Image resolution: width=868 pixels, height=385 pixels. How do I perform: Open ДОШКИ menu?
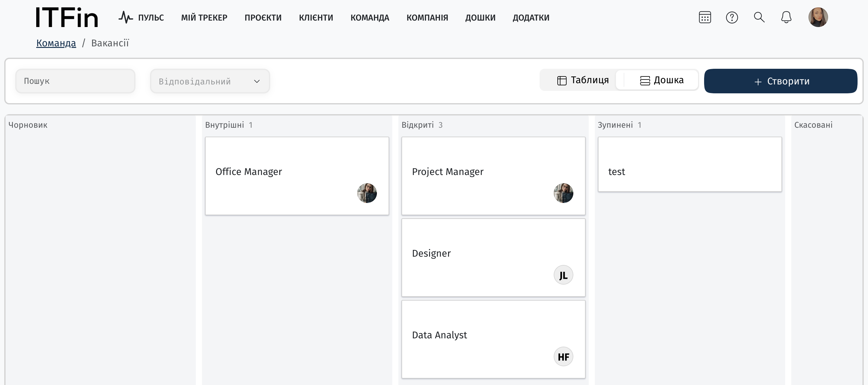tap(481, 17)
